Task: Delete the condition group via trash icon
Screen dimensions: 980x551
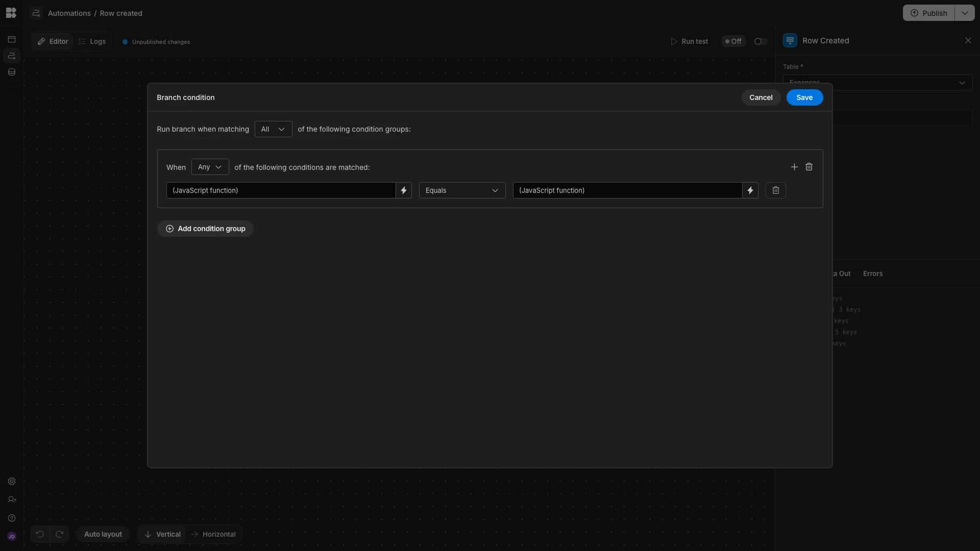Action: 809,167
